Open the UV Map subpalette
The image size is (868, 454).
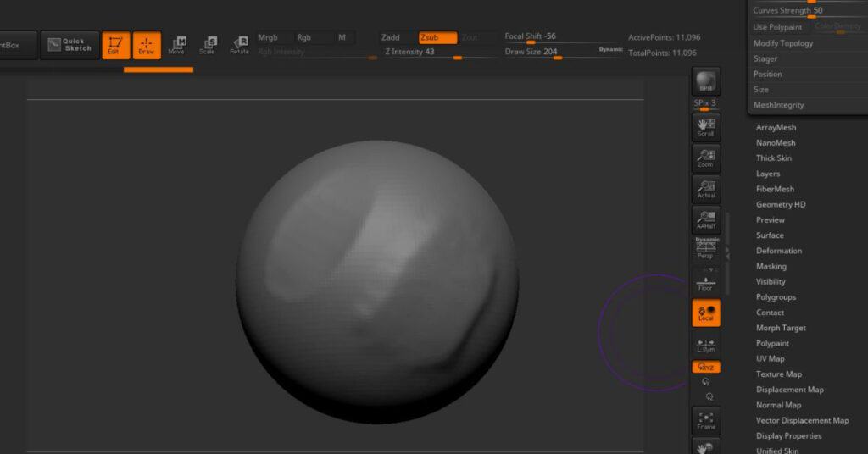pyautogui.click(x=770, y=359)
